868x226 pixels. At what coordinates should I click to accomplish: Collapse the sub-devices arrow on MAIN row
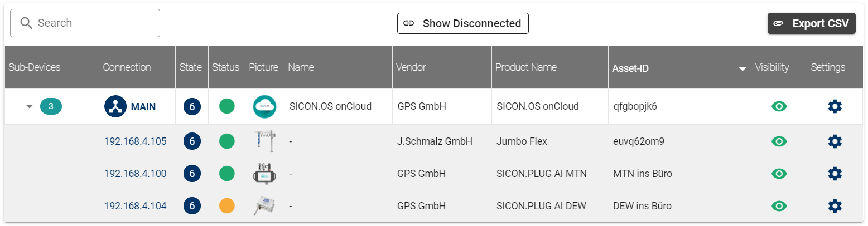[x=30, y=106]
